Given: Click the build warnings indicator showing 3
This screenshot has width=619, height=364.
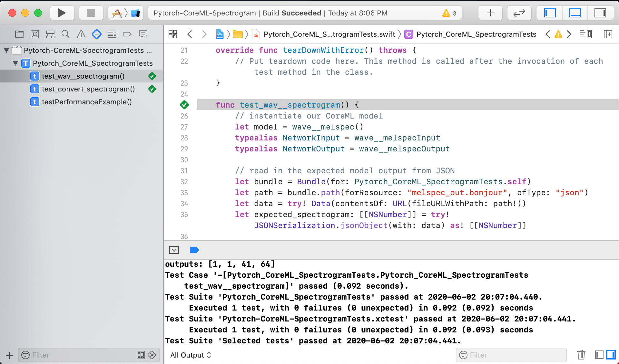Looking at the screenshot, I should point(449,13).
